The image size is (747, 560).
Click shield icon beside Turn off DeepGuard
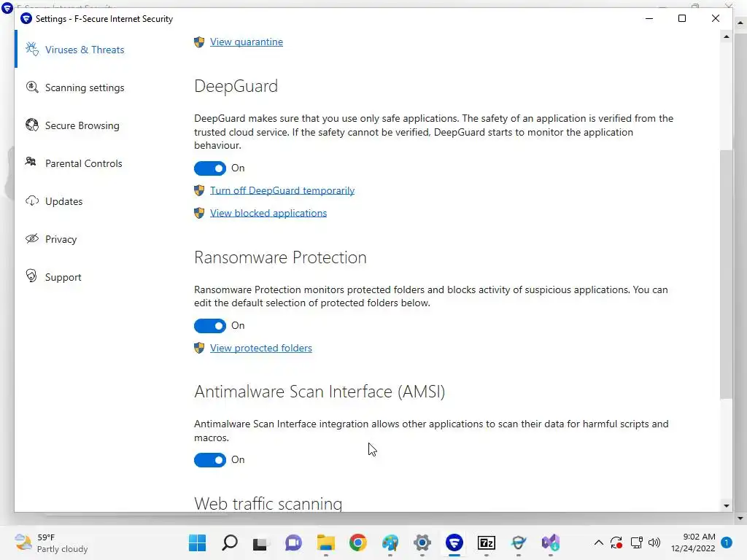pos(199,190)
